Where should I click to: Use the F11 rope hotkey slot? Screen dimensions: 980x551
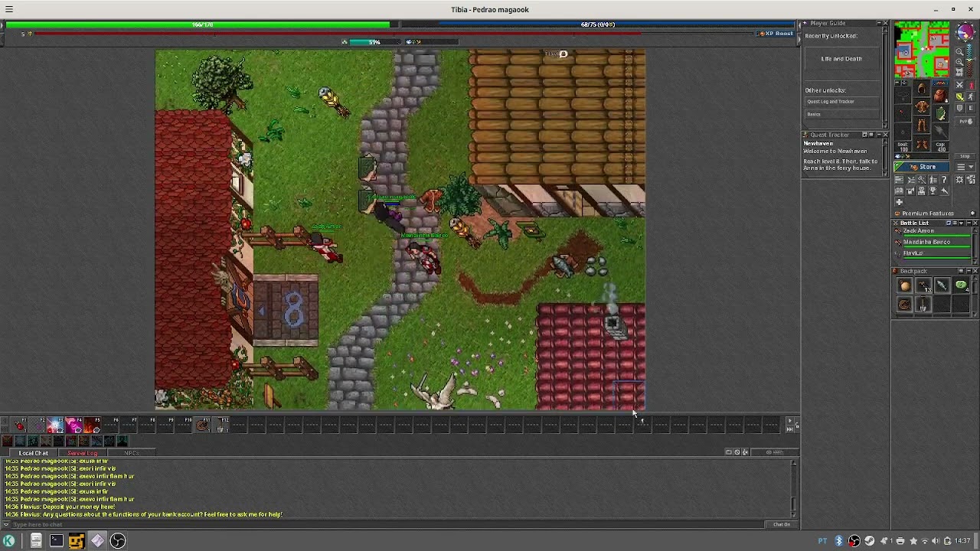coord(202,425)
